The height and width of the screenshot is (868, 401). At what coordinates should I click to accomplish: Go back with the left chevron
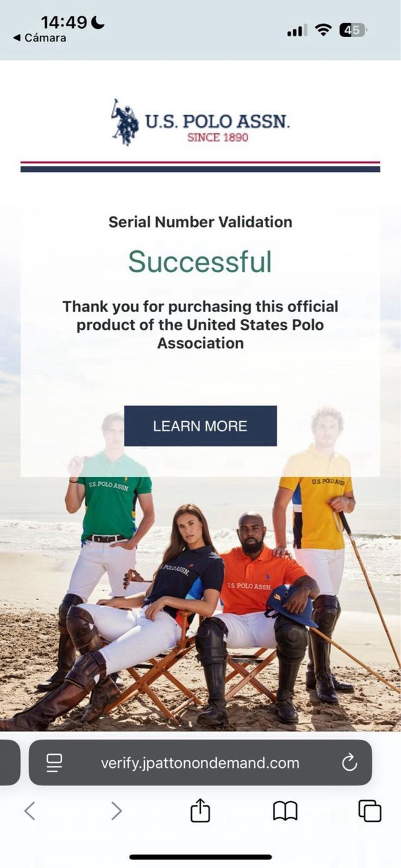point(29,811)
